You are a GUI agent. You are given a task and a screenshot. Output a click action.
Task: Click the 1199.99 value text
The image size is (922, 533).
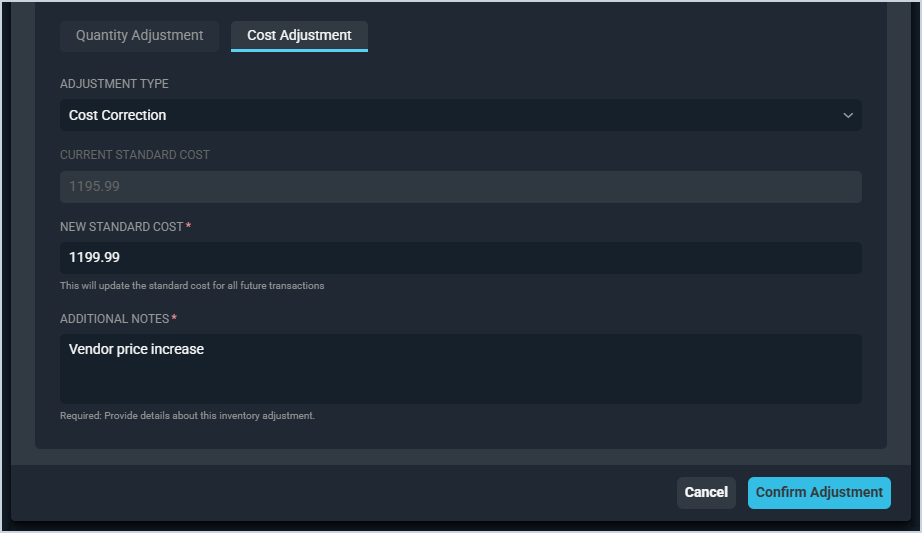click(x=94, y=258)
